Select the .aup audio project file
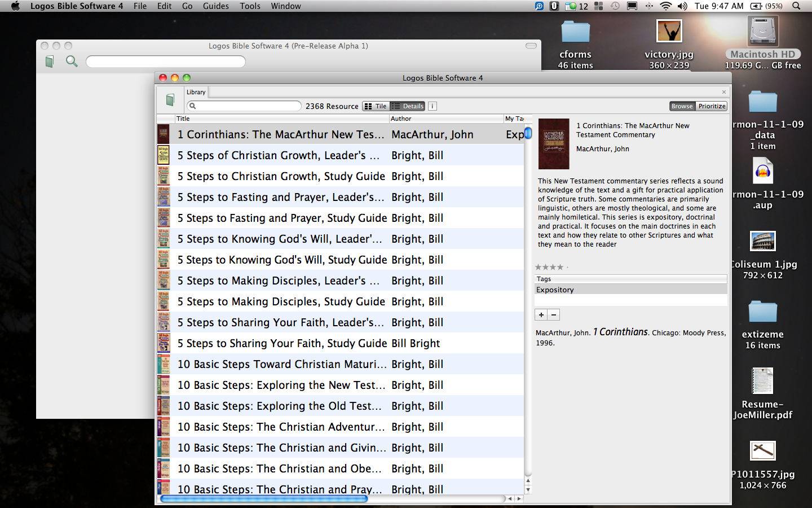 point(763,170)
